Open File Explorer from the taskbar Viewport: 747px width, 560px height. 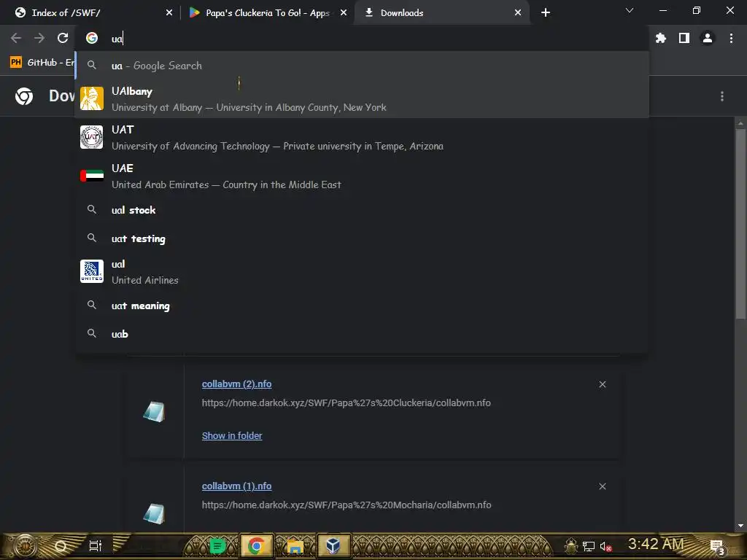tap(295, 546)
